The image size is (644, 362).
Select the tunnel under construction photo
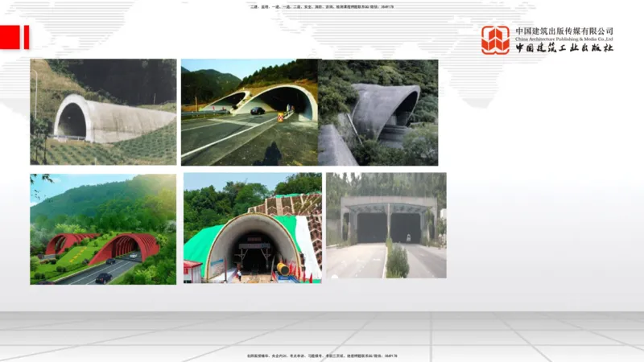[x=253, y=228]
